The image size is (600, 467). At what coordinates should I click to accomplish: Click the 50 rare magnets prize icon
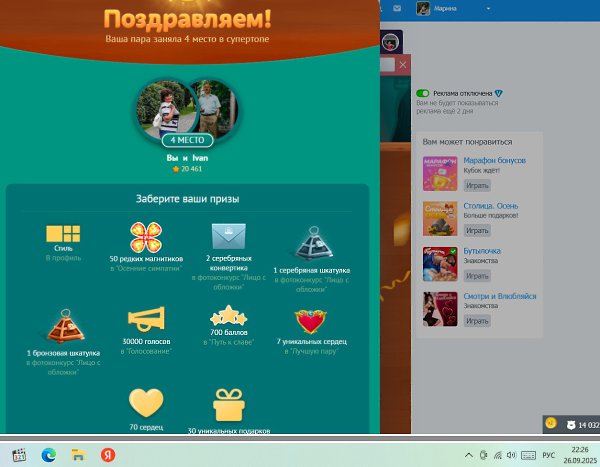click(146, 237)
